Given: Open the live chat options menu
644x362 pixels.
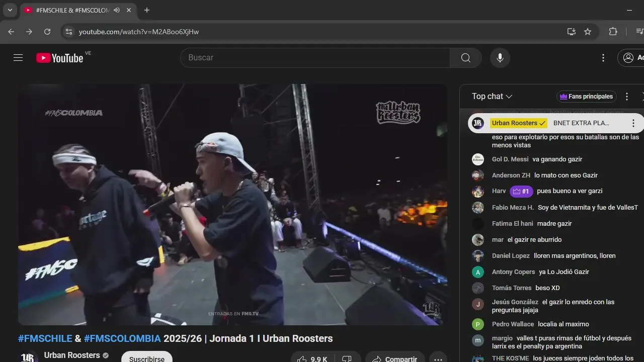Looking at the screenshot, I should (627, 97).
